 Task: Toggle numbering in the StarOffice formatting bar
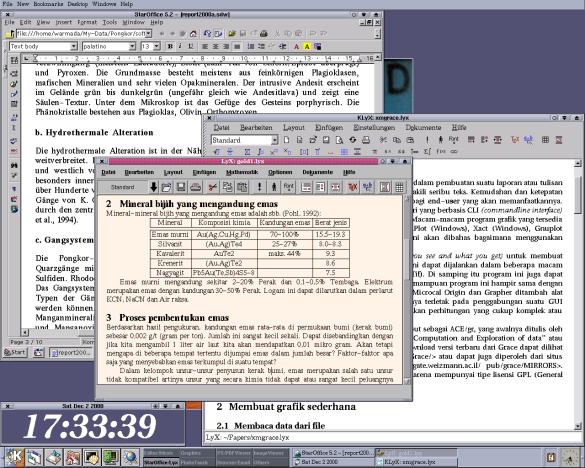[x=251, y=46]
